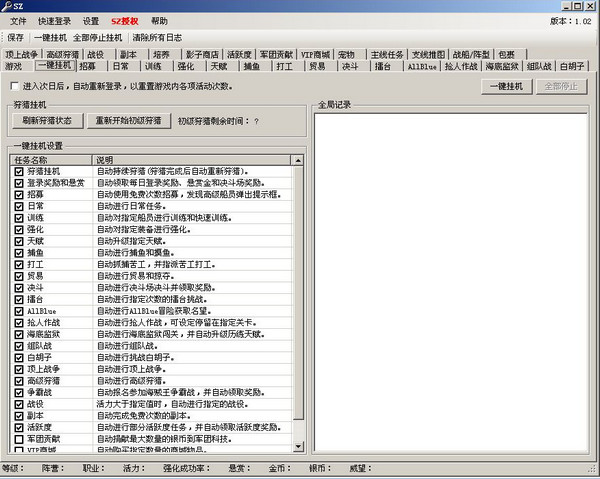Switch to the 高级狩猎 tab
This screenshot has width=600, height=479.
pos(63,55)
